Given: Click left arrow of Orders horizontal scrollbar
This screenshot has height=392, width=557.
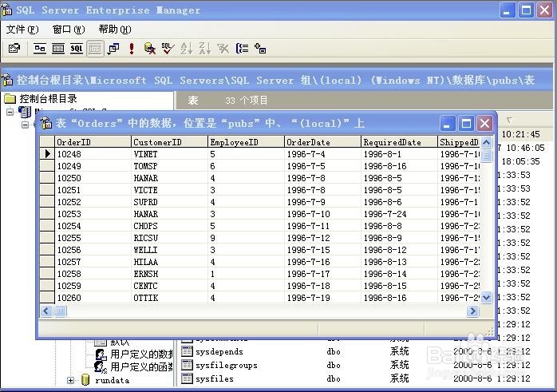Looking at the screenshot, I should (46, 311).
